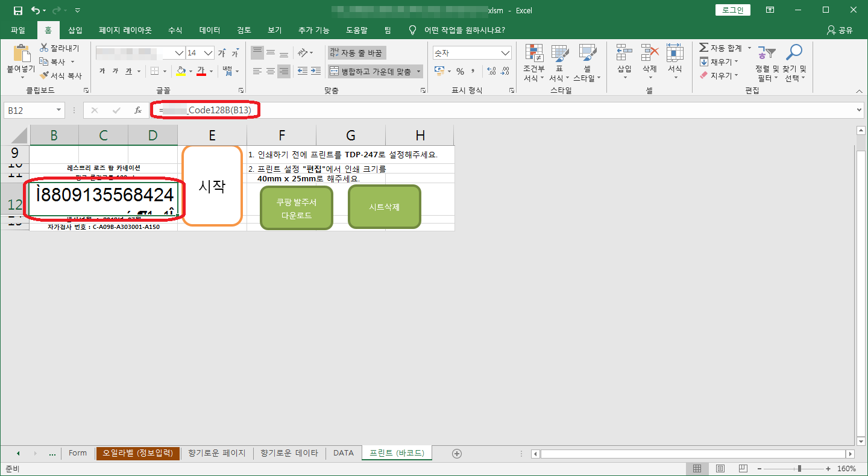Open the font size dropdown
This screenshot has height=476, width=868.
pos(209,53)
